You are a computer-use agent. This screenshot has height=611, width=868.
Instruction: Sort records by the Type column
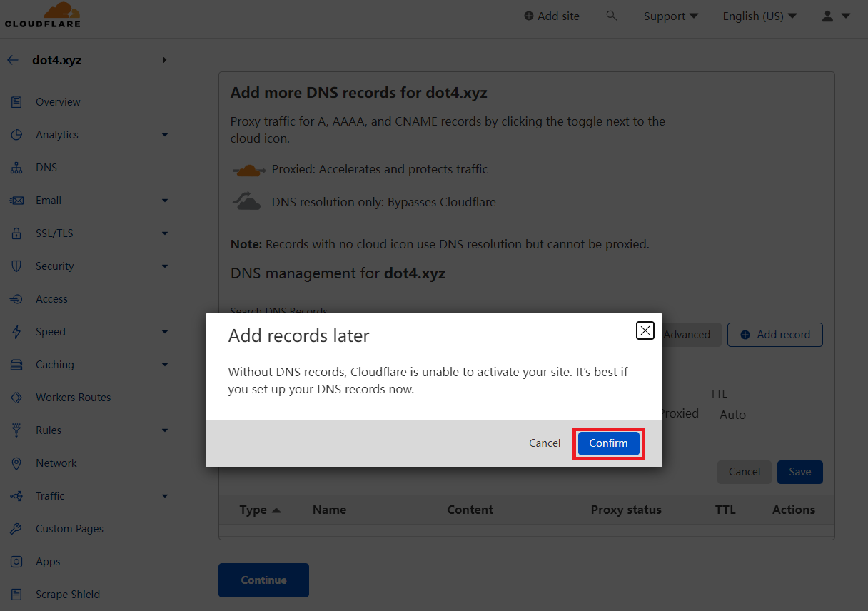pos(260,510)
